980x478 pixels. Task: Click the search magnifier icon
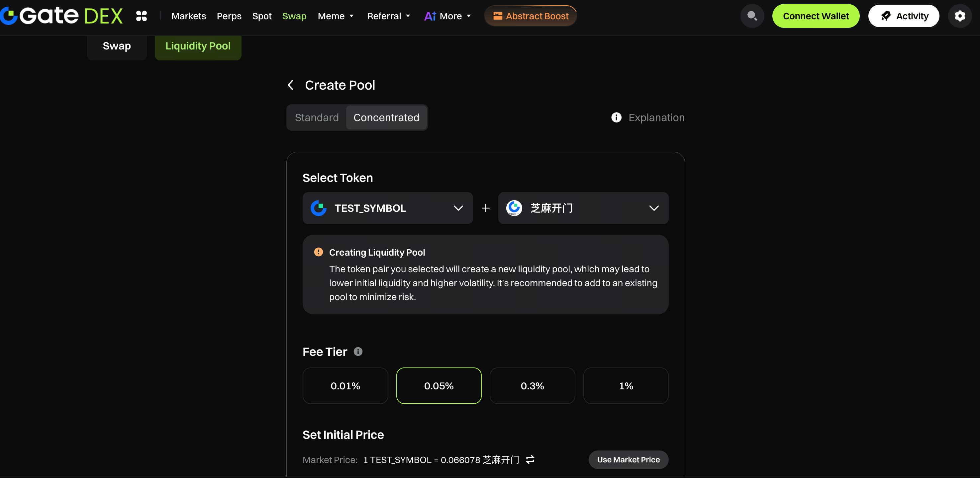752,16
